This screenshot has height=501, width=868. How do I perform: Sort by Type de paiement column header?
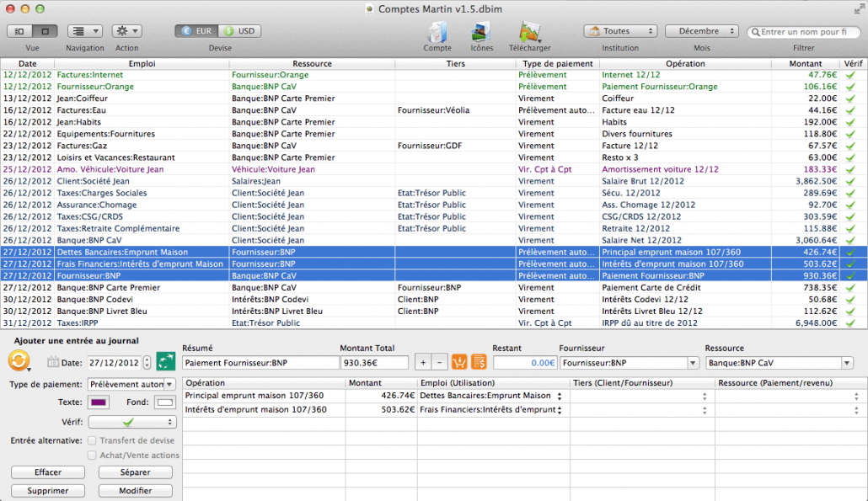click(557, 64)
